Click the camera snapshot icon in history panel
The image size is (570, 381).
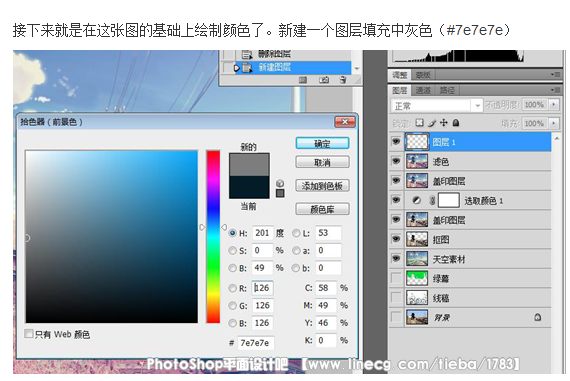coord(324,80)
